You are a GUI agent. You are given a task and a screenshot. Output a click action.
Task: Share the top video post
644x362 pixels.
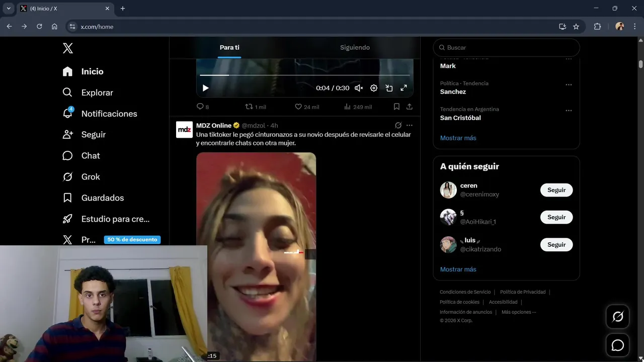410,107
